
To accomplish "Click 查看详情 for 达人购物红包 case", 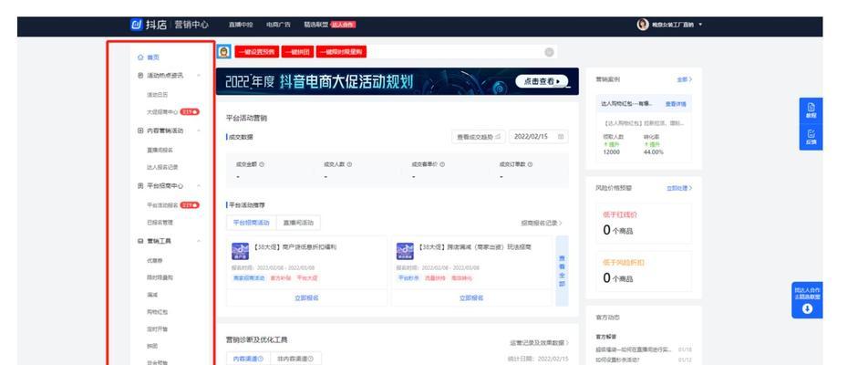I will [676, 104].
